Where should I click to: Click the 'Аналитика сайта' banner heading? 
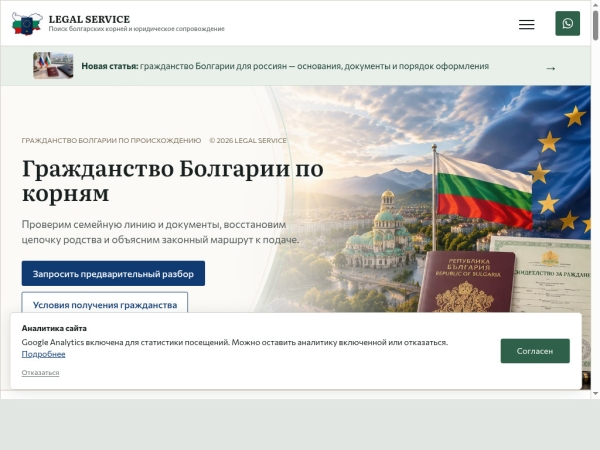[x=54, y=328]
